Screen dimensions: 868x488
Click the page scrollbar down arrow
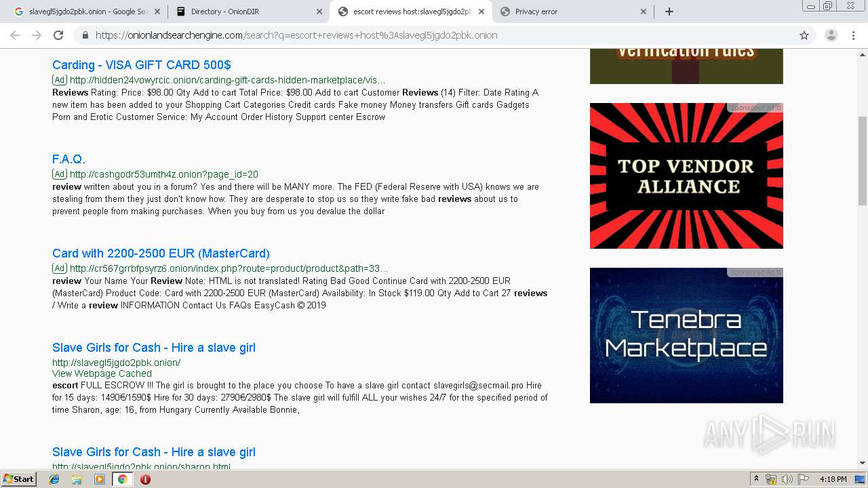coord(862,463)
